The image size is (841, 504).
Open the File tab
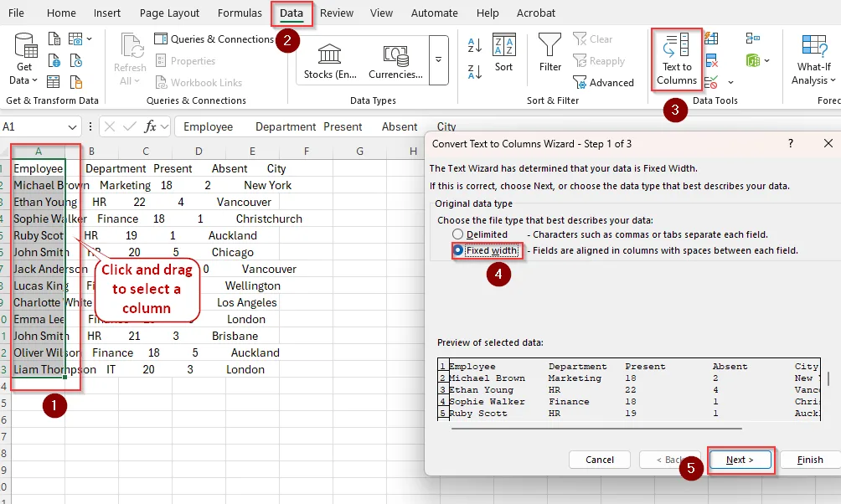pos(16,13)
